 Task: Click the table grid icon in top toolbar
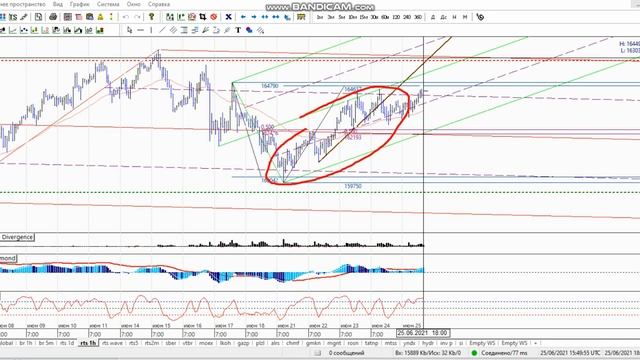[68, 17]
